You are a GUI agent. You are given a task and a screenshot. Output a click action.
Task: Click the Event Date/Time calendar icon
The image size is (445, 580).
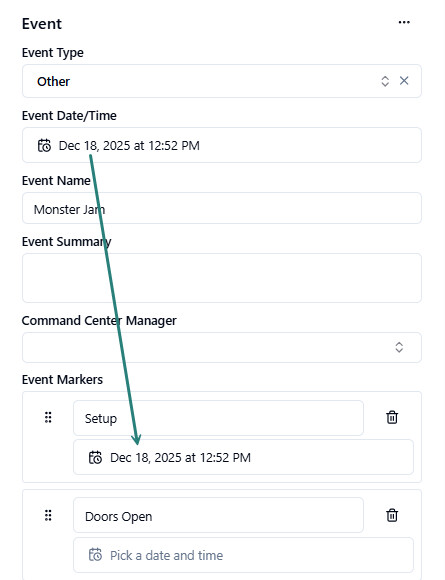(44, 145)
